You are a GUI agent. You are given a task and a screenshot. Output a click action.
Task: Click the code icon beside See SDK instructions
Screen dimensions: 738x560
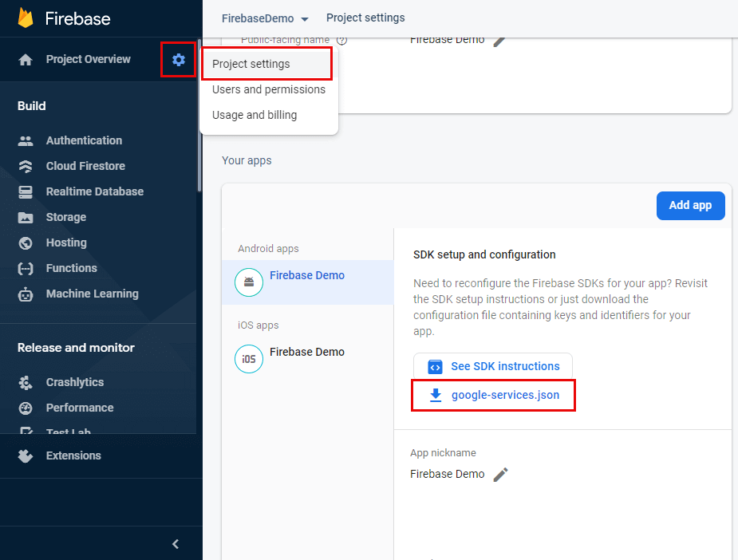pyautogui.click(x=435, y=367)
